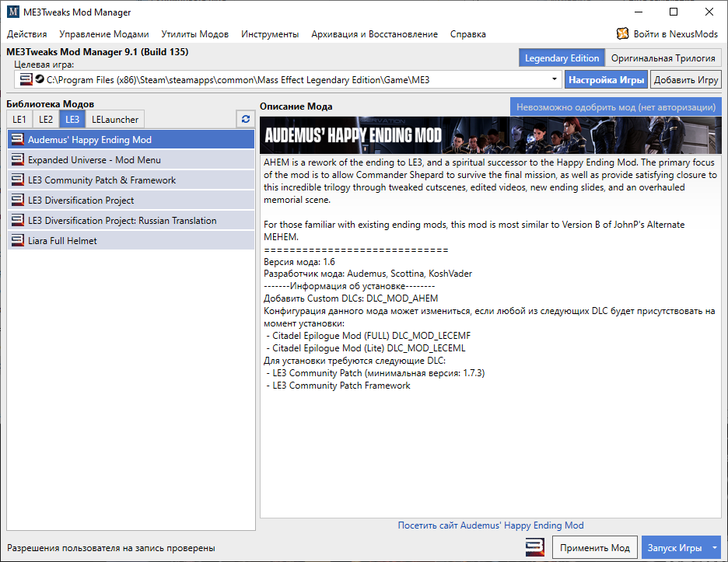Click the NexusMods logo icon
Image resolution: width=728 pixels, height=562 pixels.
tap(622, 33)
